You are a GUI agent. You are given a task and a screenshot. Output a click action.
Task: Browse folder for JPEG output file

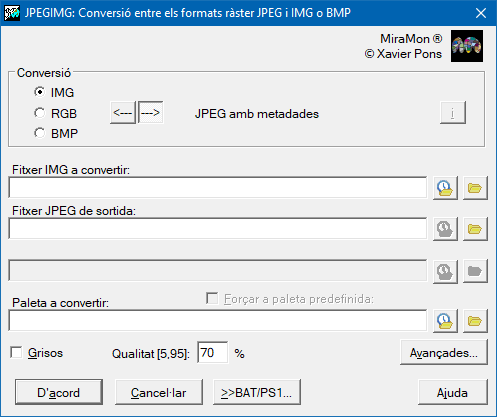coord(475,229)
